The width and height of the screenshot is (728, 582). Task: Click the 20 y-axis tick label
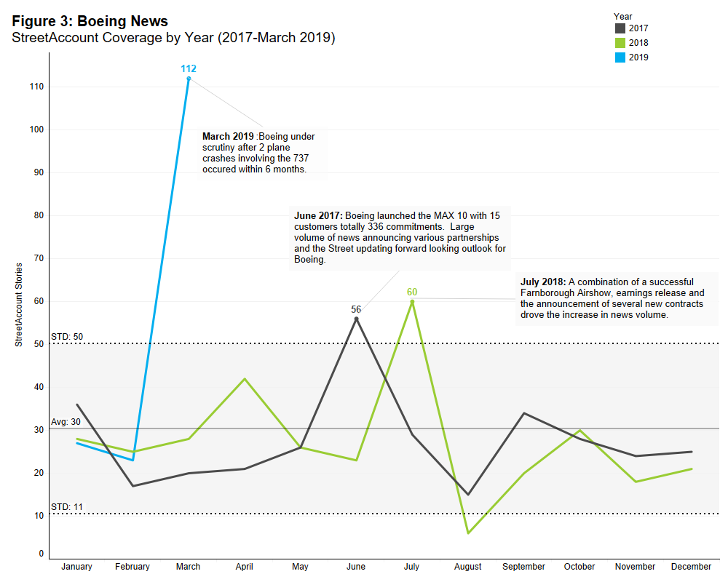point(39,473)
